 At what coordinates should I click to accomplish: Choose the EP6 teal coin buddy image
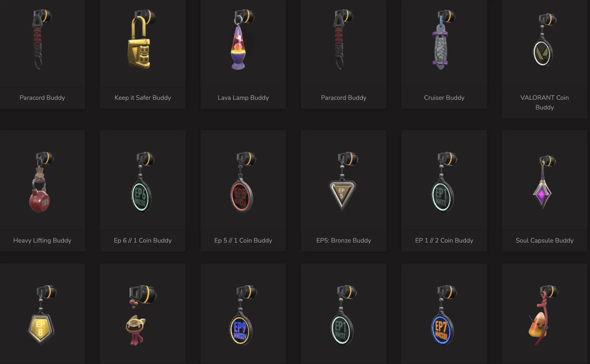[143, 182]
